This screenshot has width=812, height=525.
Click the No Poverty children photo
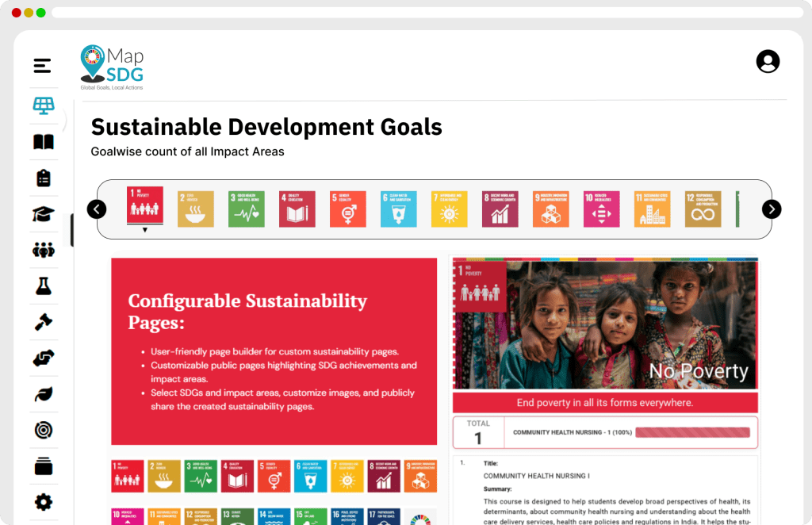pos(605,324)
